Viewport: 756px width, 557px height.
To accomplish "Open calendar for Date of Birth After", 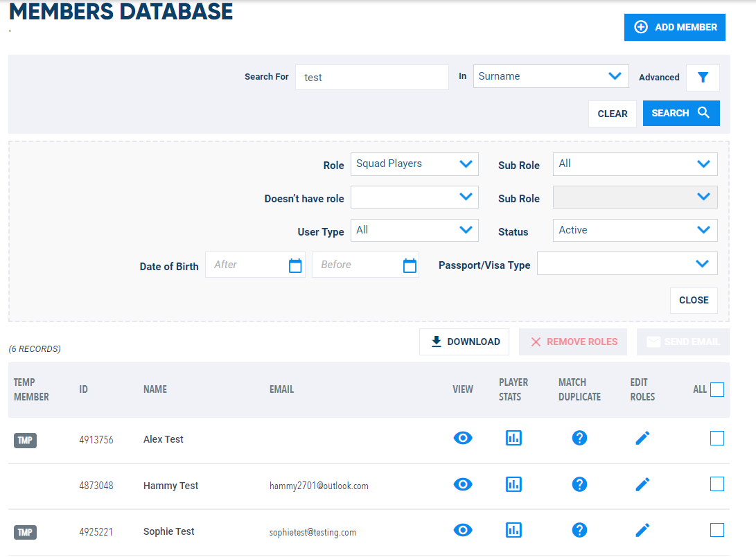I will (295, 265).
